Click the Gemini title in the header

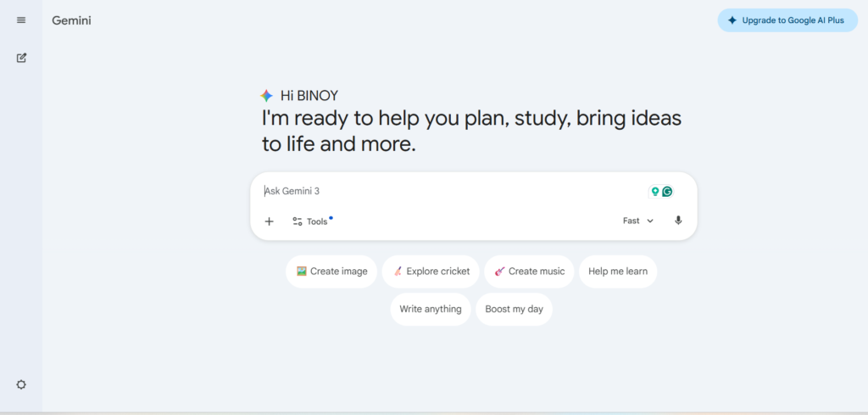pos(71,20)
